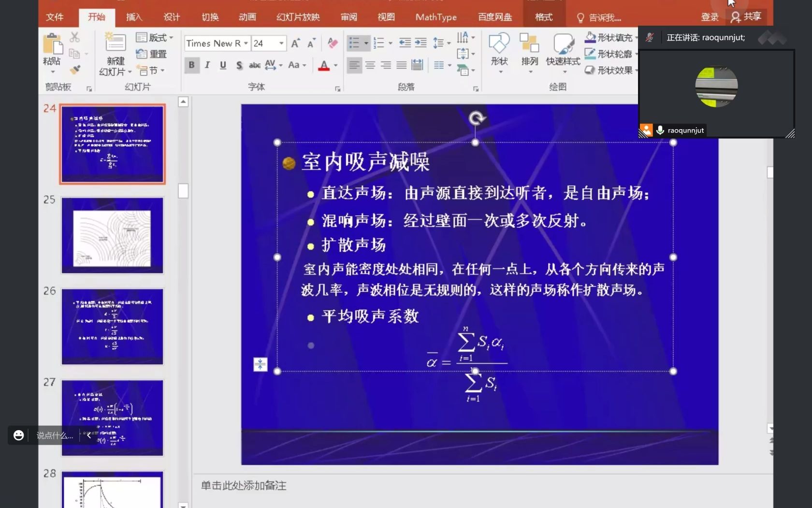This screenshot has height=508, width=812.
Task: Select slide 25 thumbnail
Action: coord(112,235)
